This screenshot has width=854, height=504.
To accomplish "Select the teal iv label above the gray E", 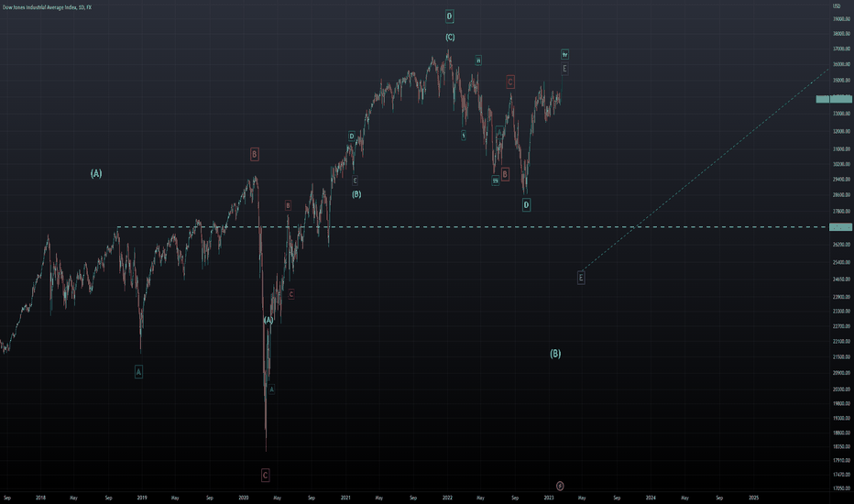I will click(x=564, y=54).
